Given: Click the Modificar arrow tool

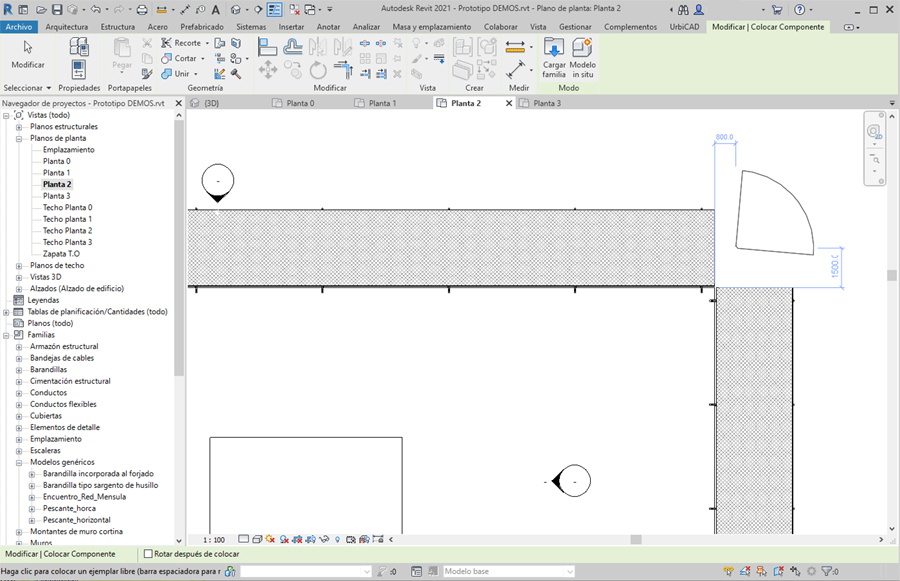Looking at the screenshot, I should tap(27, 47).
